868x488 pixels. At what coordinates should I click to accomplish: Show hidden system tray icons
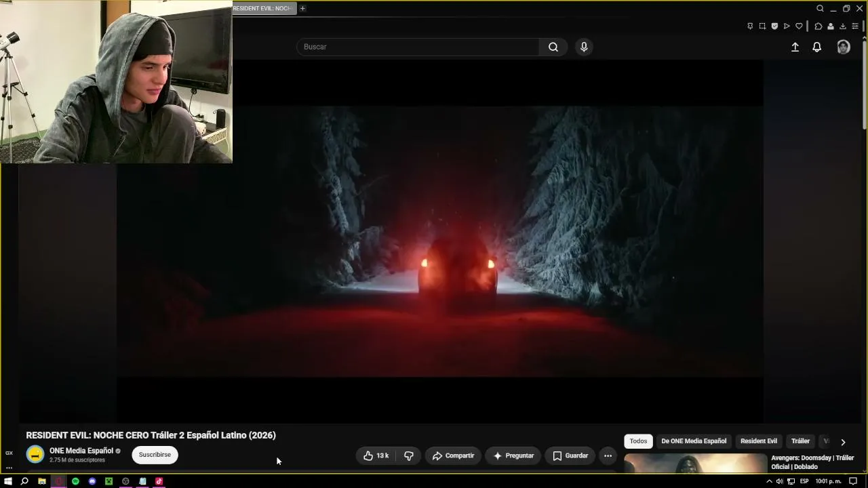pos(769,481)
